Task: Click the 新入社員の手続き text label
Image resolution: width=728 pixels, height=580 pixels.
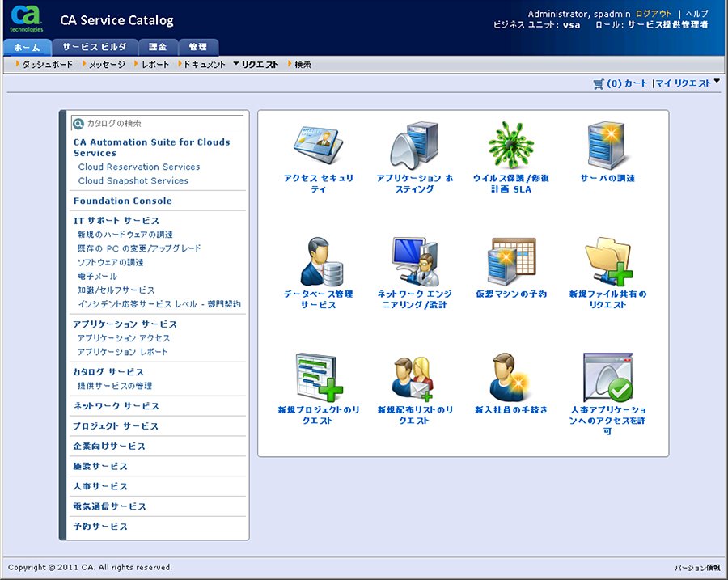Action: pos(511,409)
